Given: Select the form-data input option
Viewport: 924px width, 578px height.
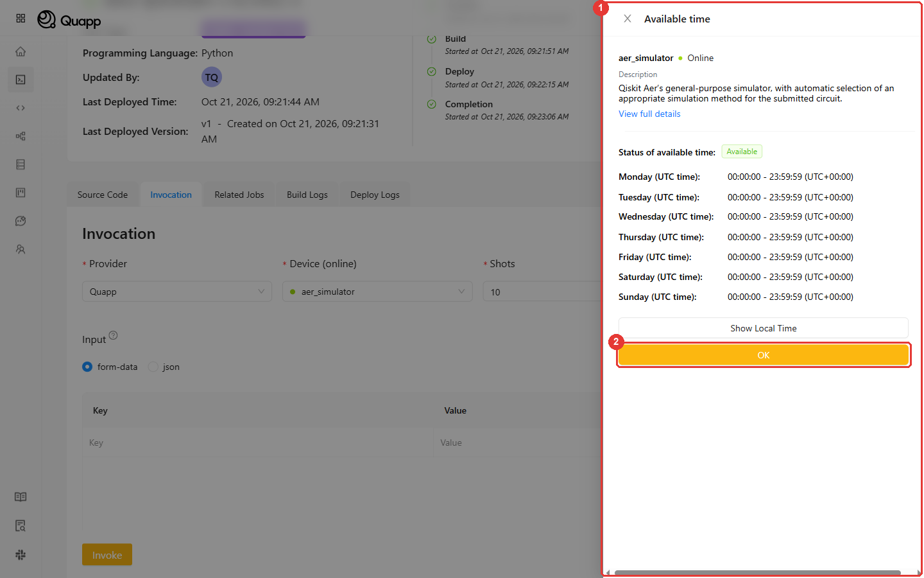Looking at the screenshot, I should click(110, 367).
